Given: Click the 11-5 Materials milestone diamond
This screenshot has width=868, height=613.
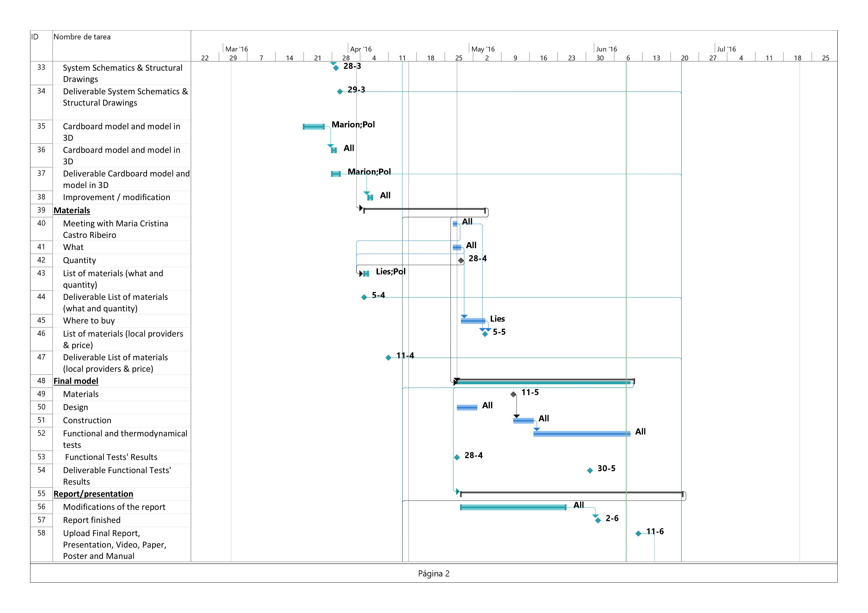Looking at the screenshot, I should [x=513, y=394].
